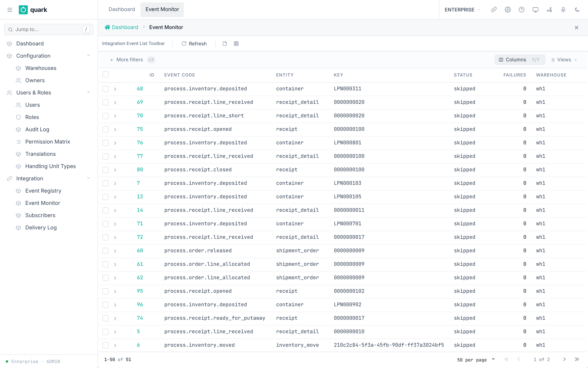This screenshot has width=588, height=368.
Task: Check the row with ID 80
Action: pos(105,170)
